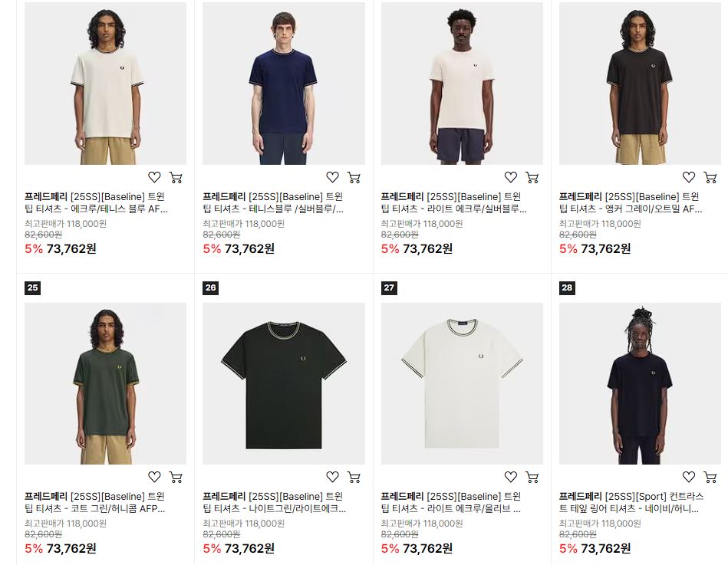Heart the tennis blue/silver blue tee
The width and height of the screenshot is (728, 565).
[332, 177]
